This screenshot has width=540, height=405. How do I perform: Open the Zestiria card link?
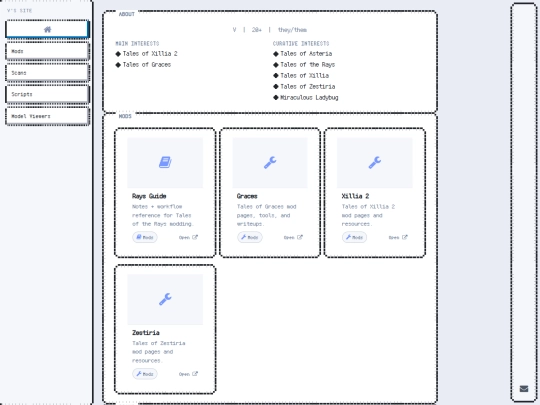tap(188, 374)
